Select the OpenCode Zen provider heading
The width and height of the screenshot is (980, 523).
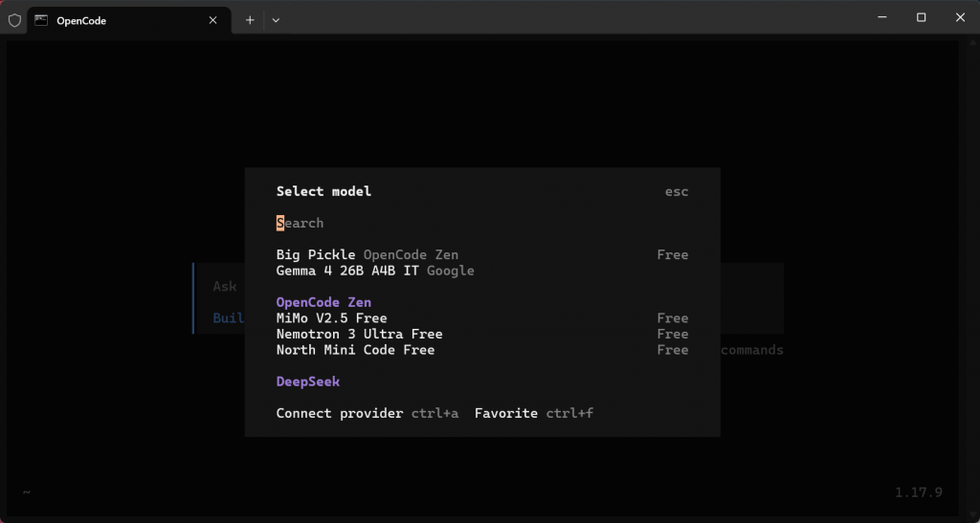[x=323, y=302]
